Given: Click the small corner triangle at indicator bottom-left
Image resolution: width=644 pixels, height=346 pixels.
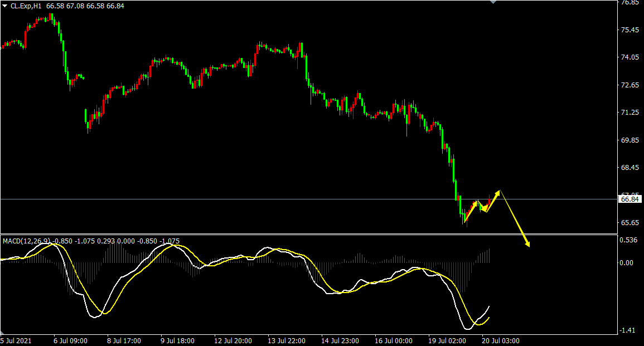Looking at the screenshot, I should point(2,333).
